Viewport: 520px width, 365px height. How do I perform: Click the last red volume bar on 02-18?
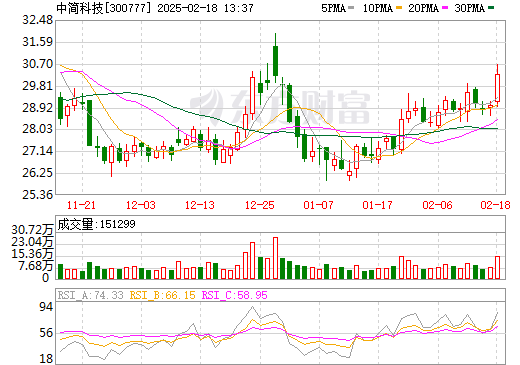(x=498, y=268)
